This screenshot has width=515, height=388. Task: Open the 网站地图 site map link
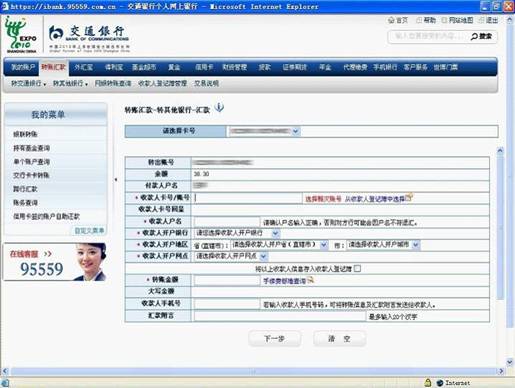point(457,20)
